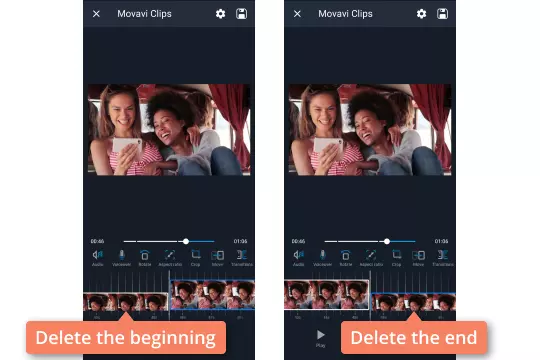The height and width of the screenshot is (360, 540).
Task: Save the project with the left screen's floppy icon
Action: pos(241,14)
